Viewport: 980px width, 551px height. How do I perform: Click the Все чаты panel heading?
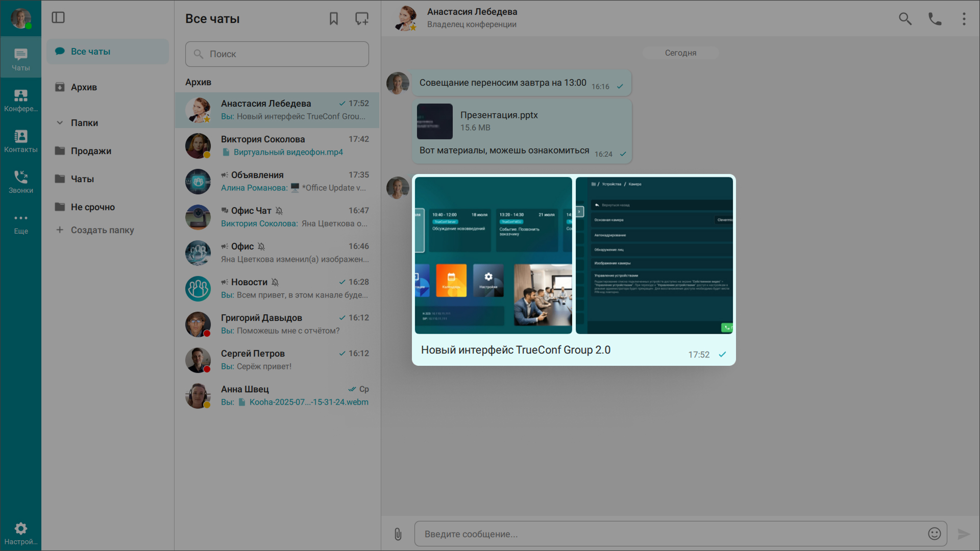[x=212, y=19]
